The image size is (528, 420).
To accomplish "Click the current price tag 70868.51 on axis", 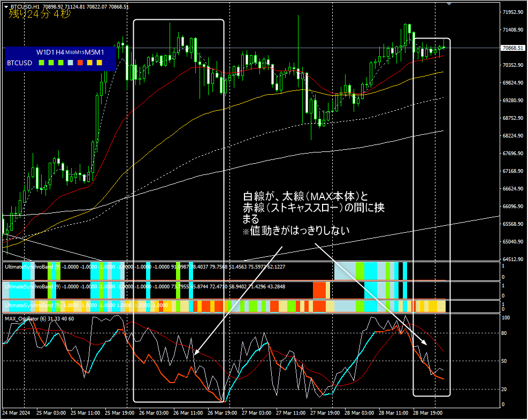I will tap(513, 48).
